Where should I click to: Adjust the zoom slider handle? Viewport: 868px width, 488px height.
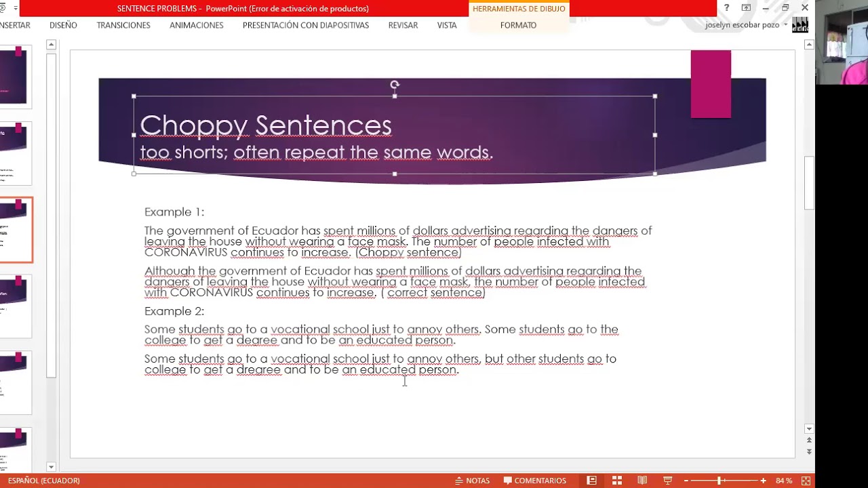click(719, 481)
